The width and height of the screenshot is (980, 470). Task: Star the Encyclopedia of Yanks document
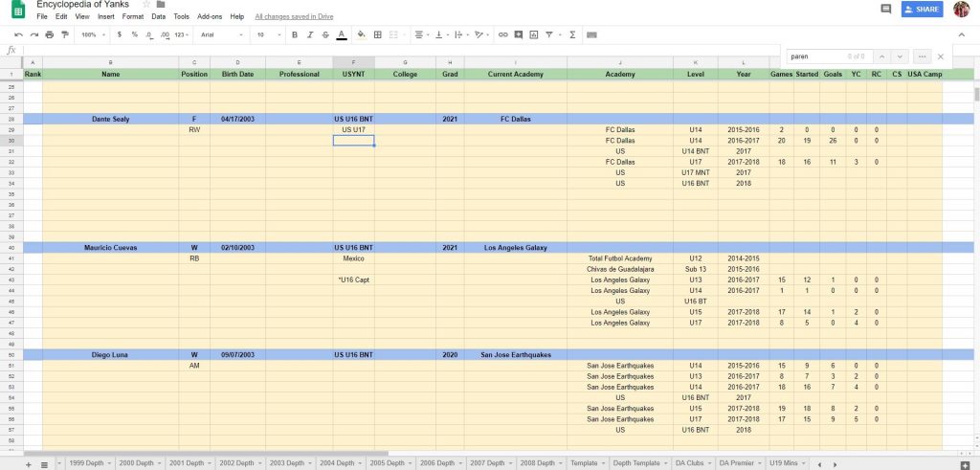tap(146, 5)
